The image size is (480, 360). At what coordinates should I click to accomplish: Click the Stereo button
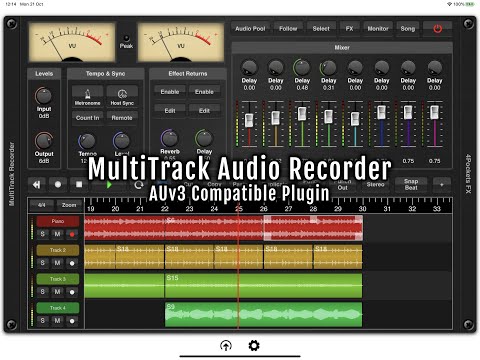pos(375,184)
